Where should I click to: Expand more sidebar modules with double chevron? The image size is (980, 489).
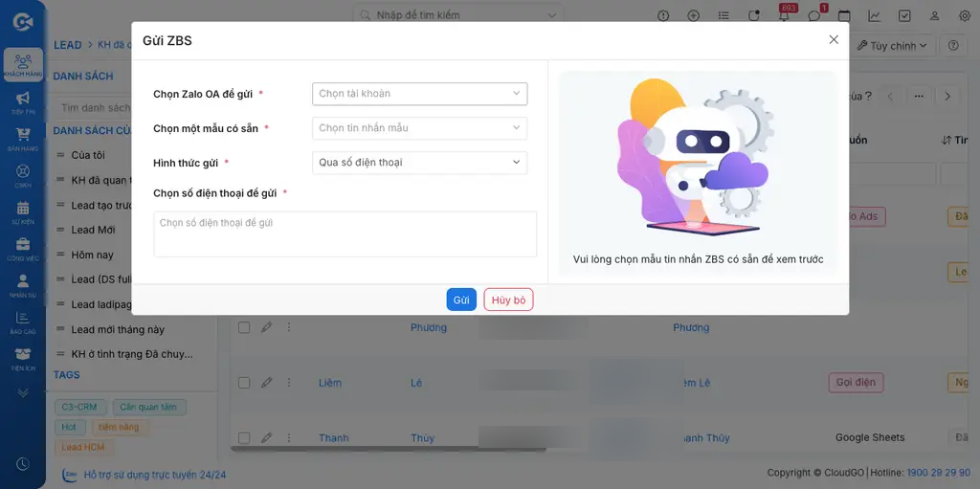pyautogui.click(x=23, y=392)
